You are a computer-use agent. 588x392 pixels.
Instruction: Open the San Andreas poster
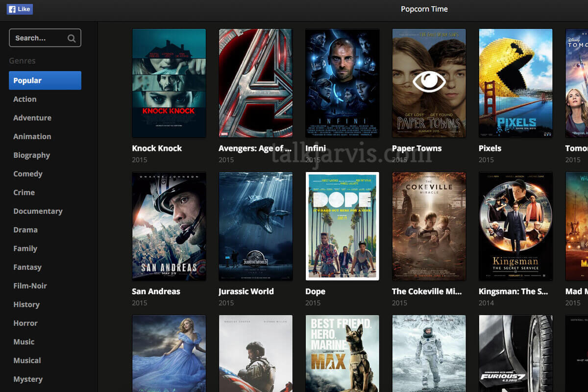point(169,226)
